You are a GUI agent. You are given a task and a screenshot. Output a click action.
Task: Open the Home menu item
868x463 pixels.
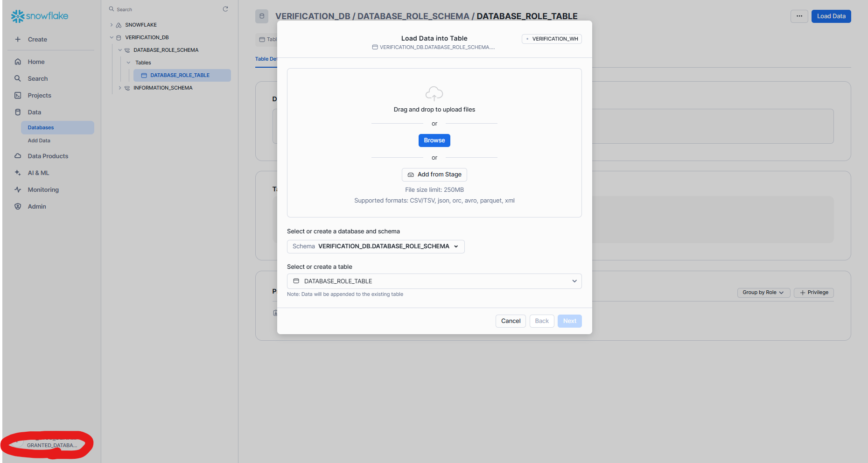pos(36,62)
